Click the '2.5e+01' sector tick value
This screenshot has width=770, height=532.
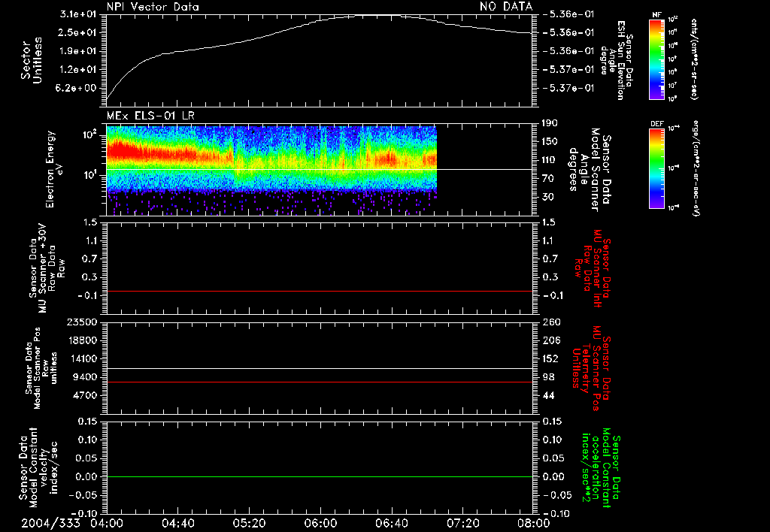(78, 32)
